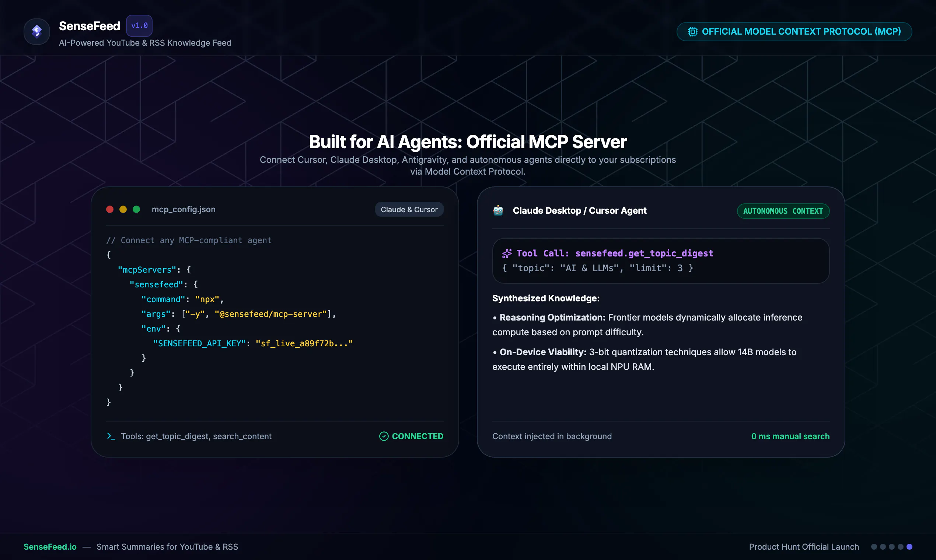Image resolution: width=936 pixels, height=560 pixels.
Task: Click the terminal prompt icon beside Tools
Action: (x=111, y=436)
